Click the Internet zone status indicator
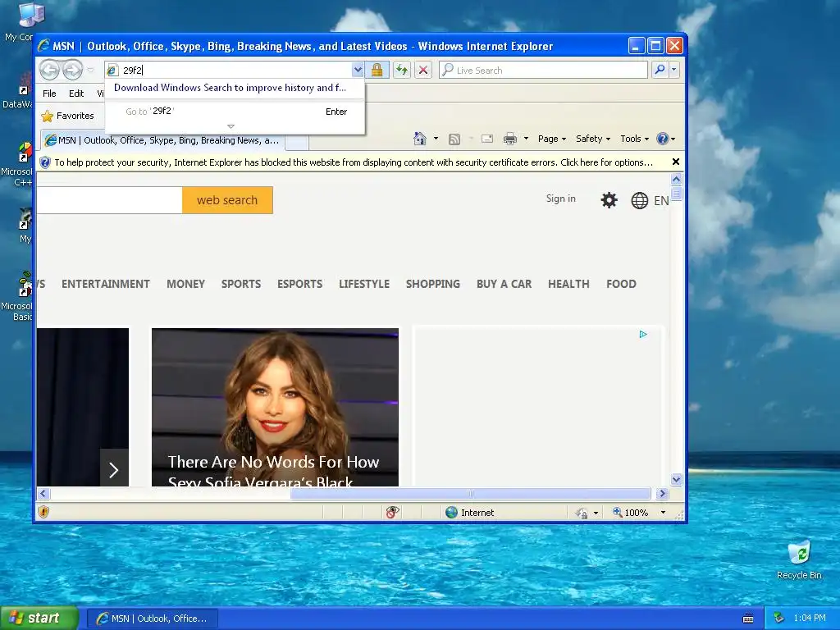840x630 pixels. point(469,513)
